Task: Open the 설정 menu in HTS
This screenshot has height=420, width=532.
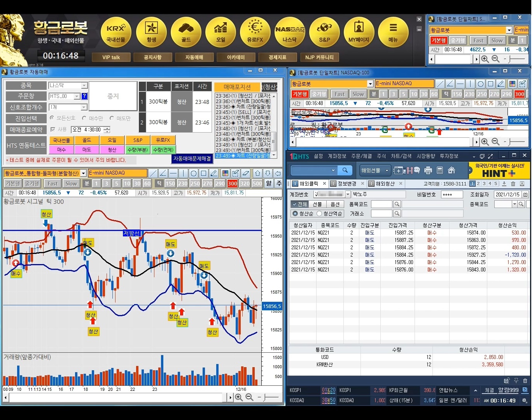Action: coord(318,156)
